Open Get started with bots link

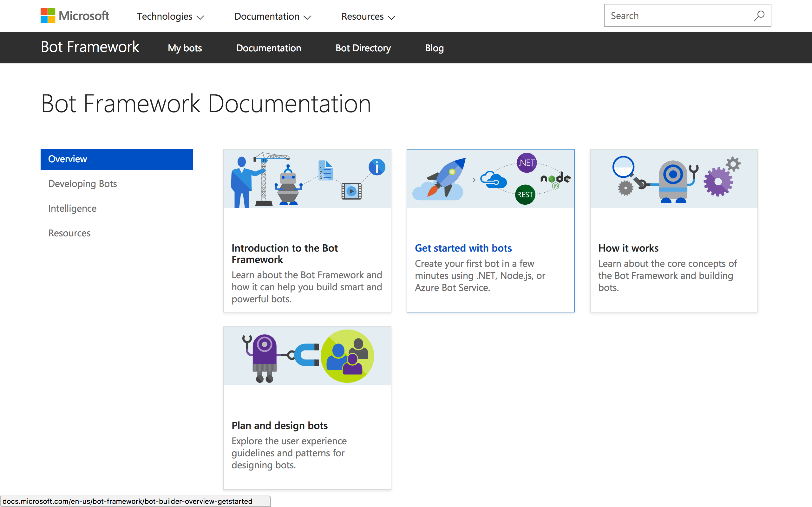point(463,248)
